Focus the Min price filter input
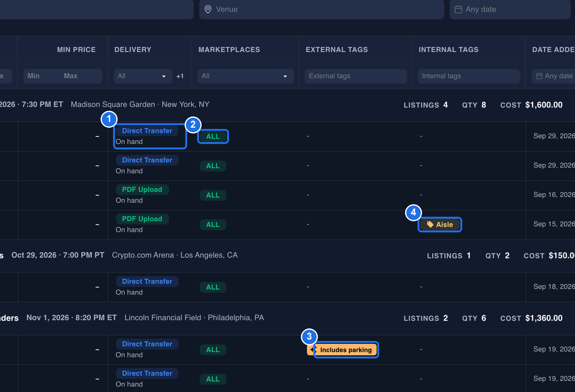The height and width of the screenshot is (392, 575). coord(40,76)
